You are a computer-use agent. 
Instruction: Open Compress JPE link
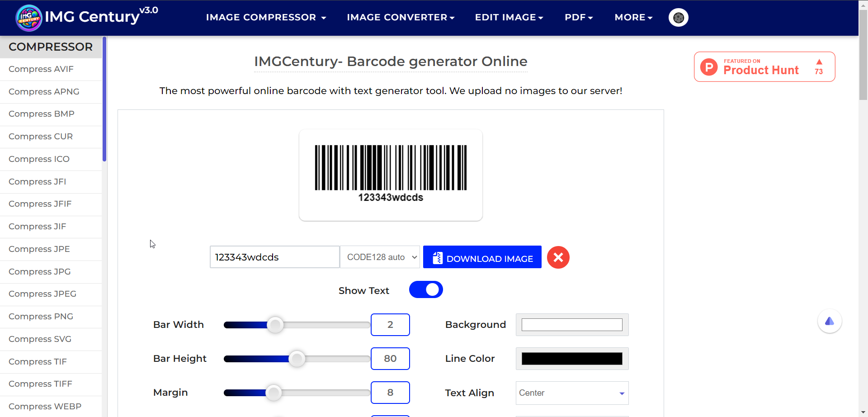[x=39, y=249]
